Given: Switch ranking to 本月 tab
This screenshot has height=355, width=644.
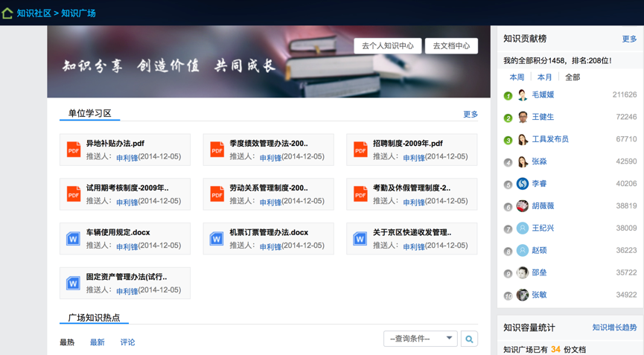Looking at the screenshot, I should coord(545,77).
